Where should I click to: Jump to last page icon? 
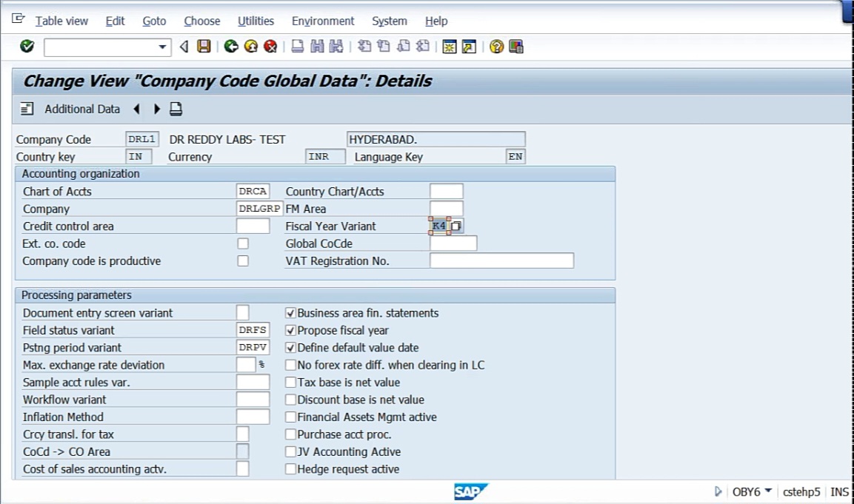tap(423, 47)
